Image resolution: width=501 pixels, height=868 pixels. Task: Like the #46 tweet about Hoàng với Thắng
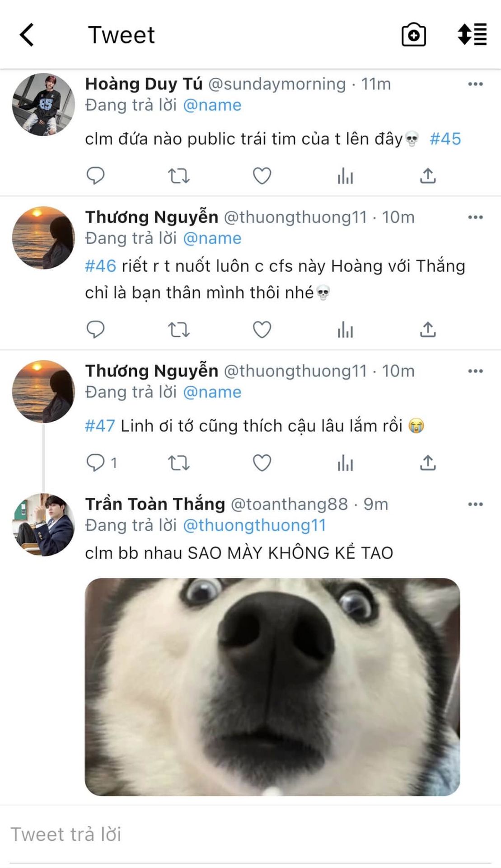262,330
